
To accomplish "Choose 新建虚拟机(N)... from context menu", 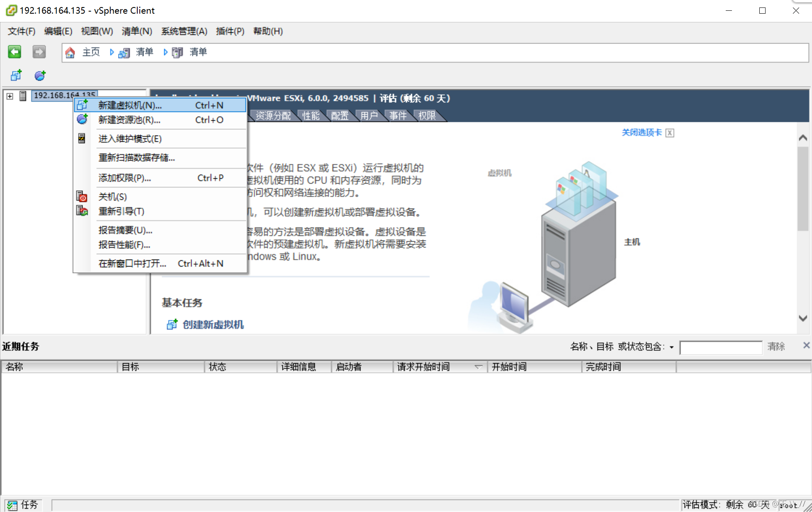I will tap(160, 105).
